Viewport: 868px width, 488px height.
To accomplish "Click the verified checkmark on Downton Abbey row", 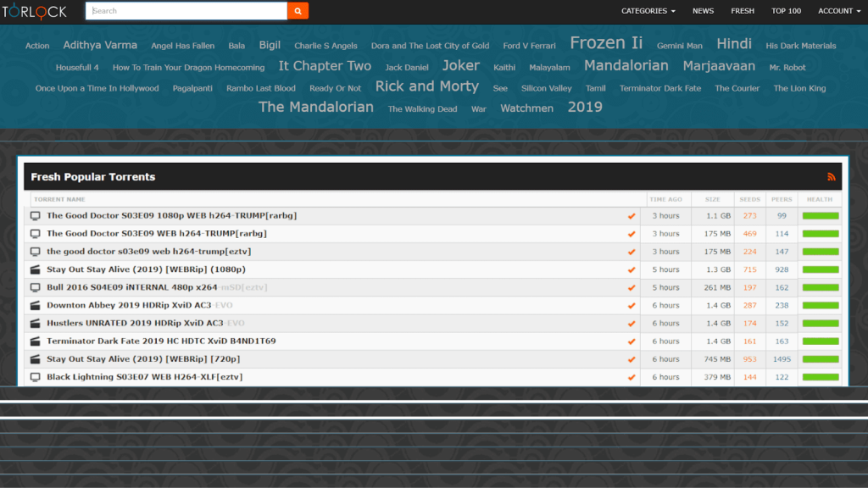I will [631, 305].
